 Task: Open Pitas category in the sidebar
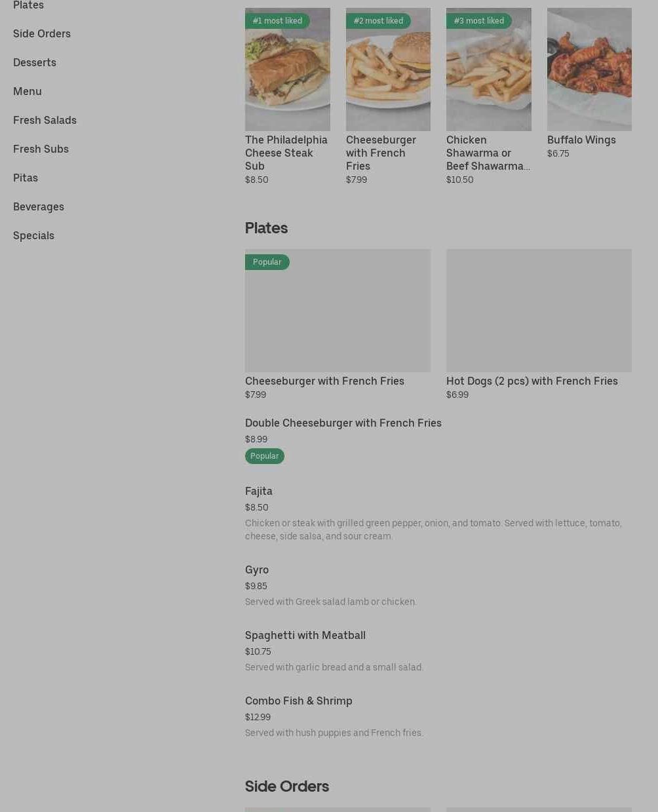point(26,178)
